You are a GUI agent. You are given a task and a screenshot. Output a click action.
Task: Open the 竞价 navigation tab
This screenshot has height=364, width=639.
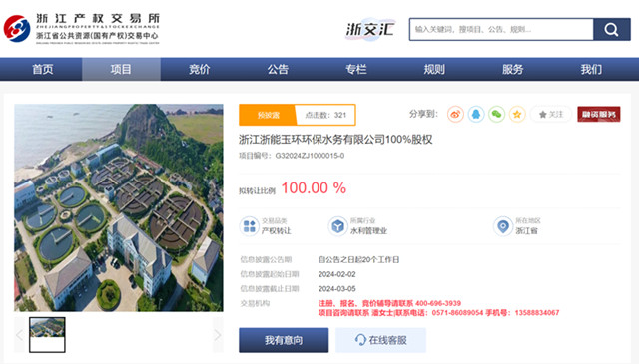[200, 69]
